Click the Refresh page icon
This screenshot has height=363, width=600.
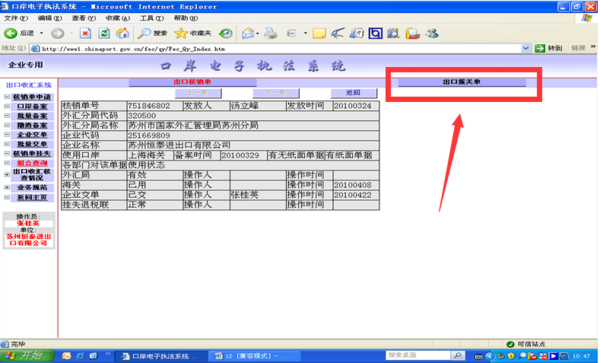104,34
